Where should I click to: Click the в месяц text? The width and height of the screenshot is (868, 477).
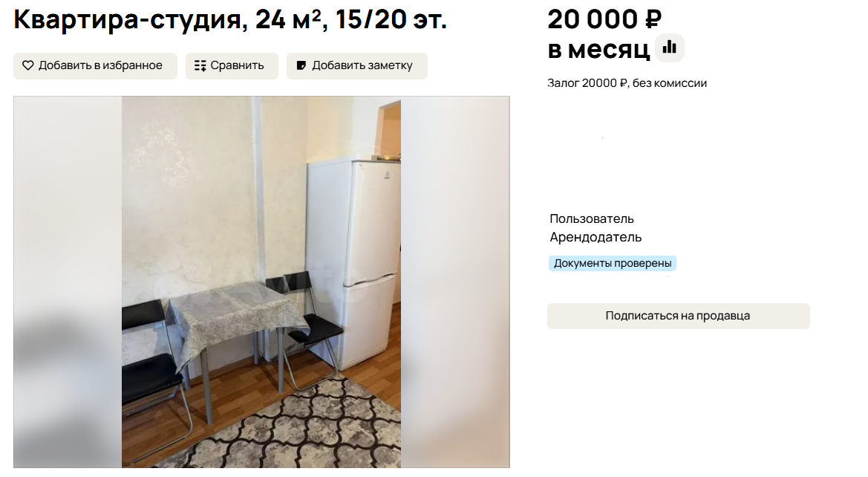click(598, 50)
